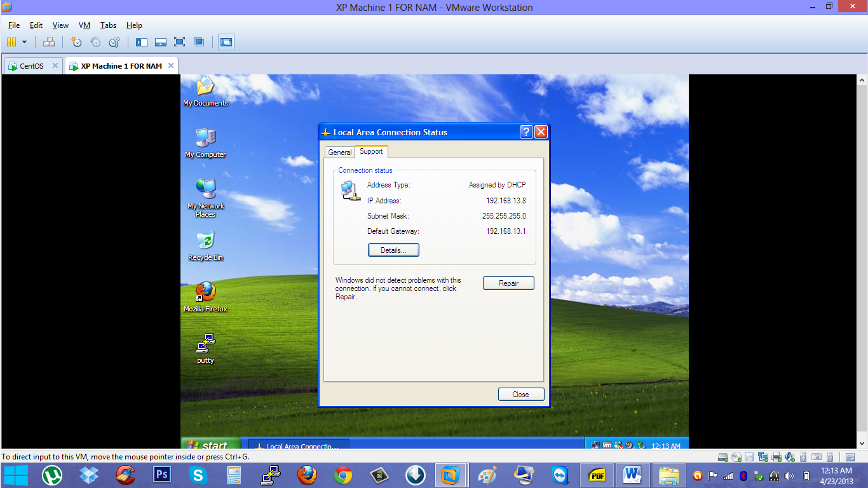Open the View menu
868x488 pixels.
(x=60, y=25)
